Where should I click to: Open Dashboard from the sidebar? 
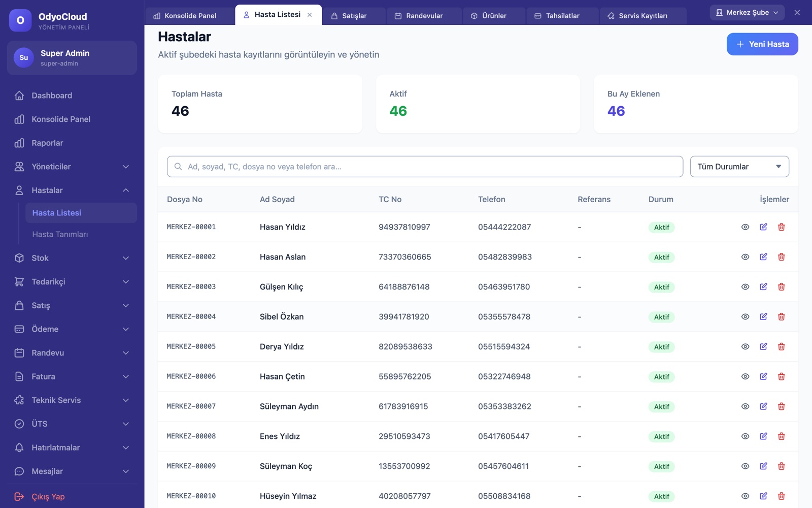click(72, 96)
